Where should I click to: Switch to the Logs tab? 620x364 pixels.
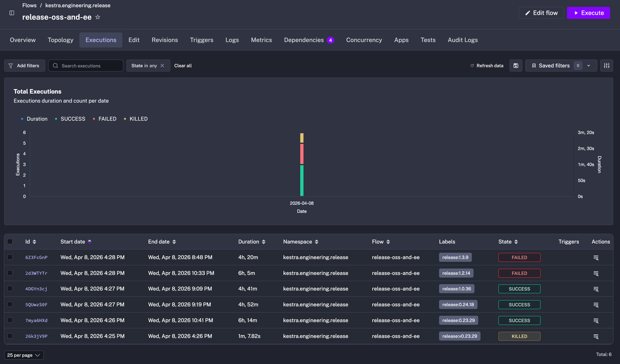click(232, 40)
